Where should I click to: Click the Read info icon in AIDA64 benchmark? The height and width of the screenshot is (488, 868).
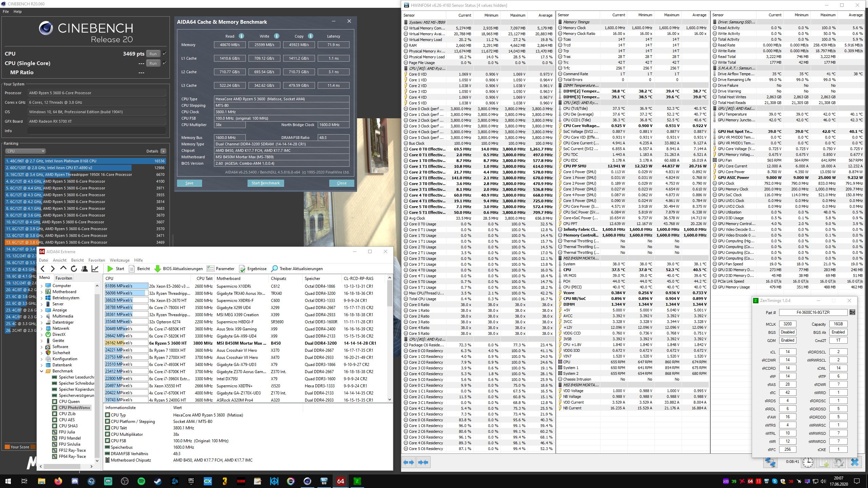(x=241, y=36)
